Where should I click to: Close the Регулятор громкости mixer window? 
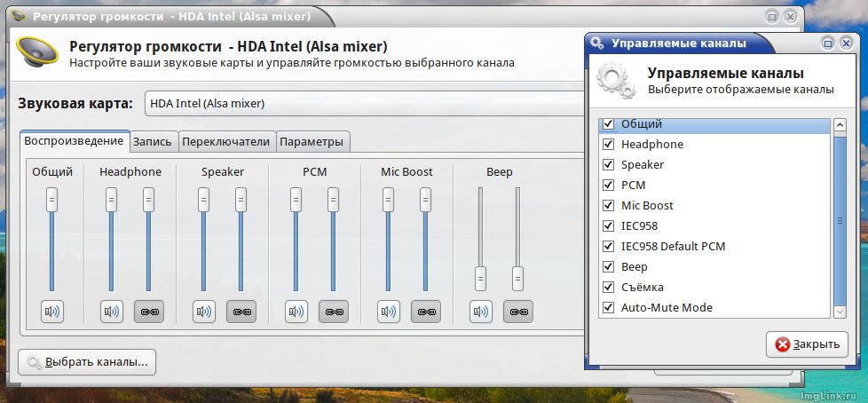pyautogui.click(x=791, y=17)
